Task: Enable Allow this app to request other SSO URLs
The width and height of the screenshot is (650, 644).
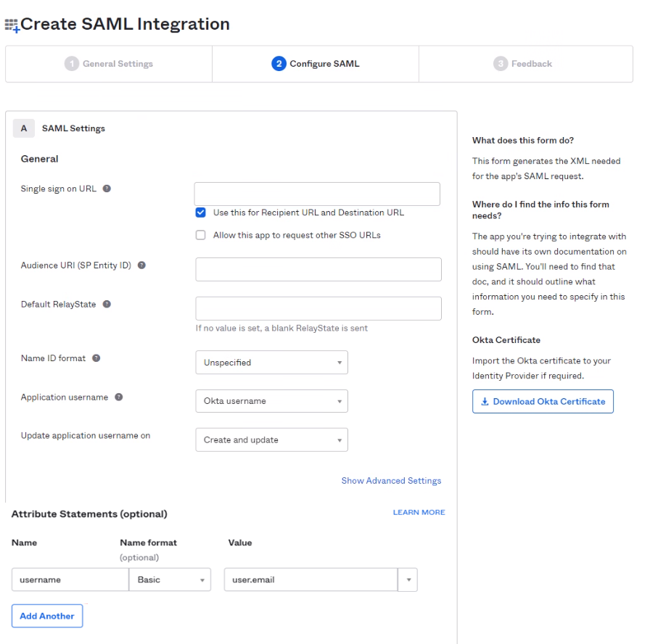Action: coord(201,236)
